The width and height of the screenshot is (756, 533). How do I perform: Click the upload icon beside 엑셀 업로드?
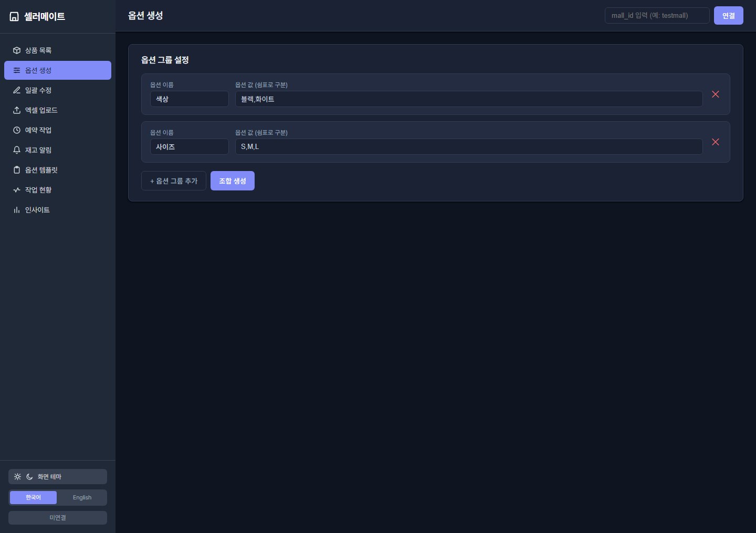tap(17, 110)
